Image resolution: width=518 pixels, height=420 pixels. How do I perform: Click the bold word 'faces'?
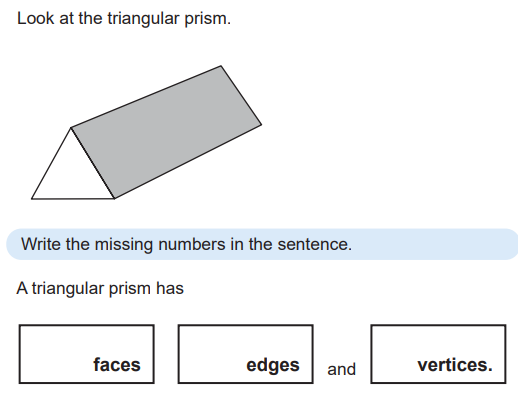(x=117, y=365)
